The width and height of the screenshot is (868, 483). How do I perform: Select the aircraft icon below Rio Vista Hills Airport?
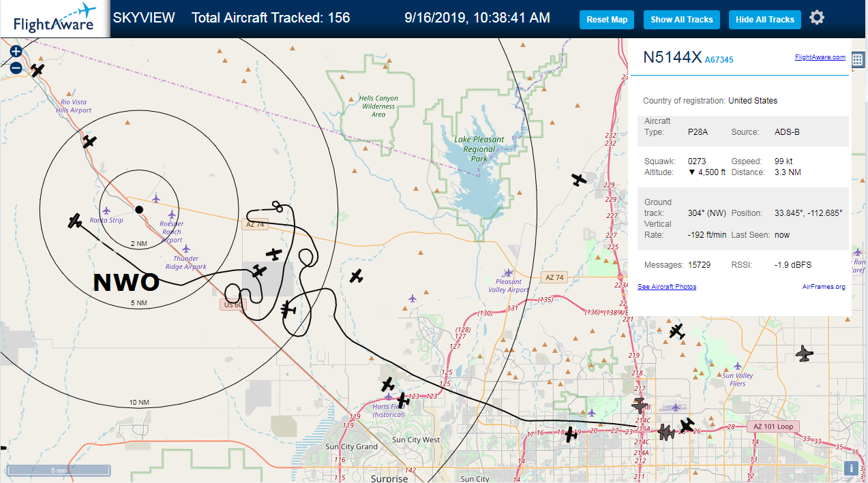click(x=90, y=142)
